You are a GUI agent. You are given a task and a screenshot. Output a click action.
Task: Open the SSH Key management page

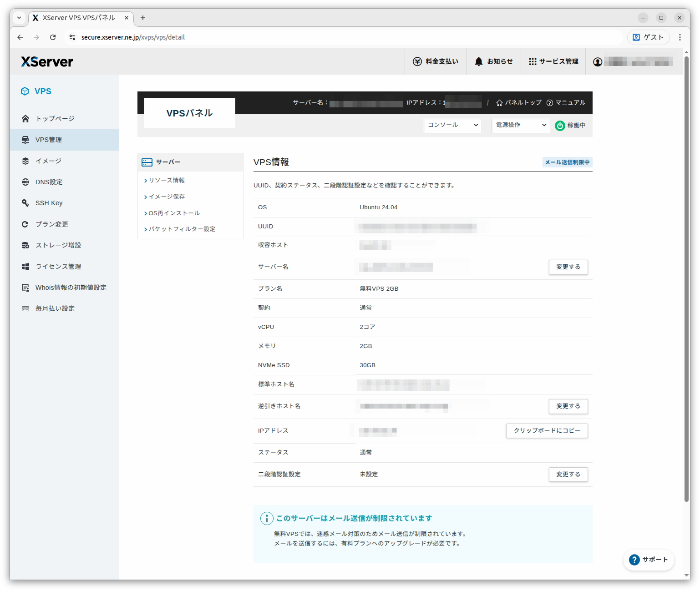pyautogui.click(x=49, y=202)
